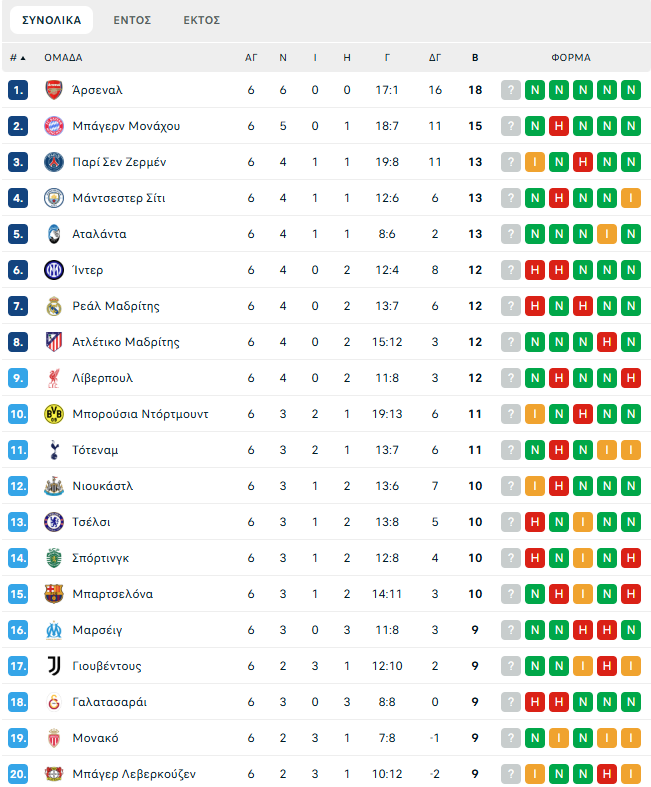
Task: Sort standings by the Β points header
Action: click(475, 57)
